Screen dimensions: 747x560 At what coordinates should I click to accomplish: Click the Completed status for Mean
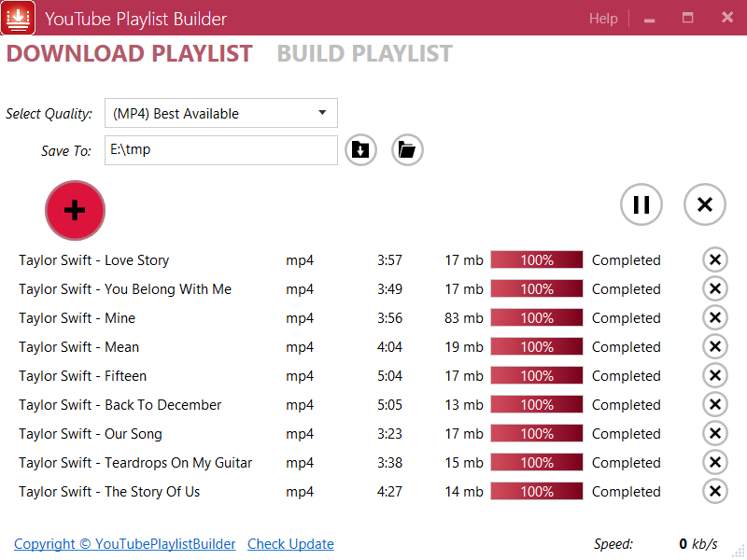(626, 347)
